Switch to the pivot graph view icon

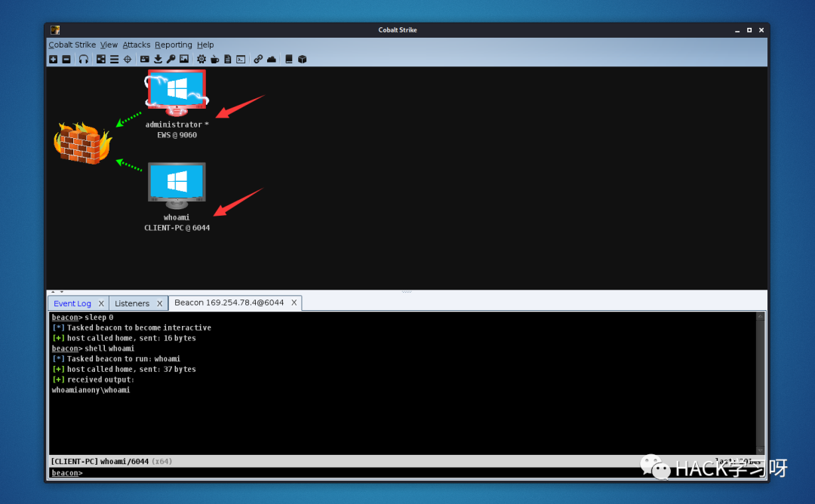coord(101,60)
